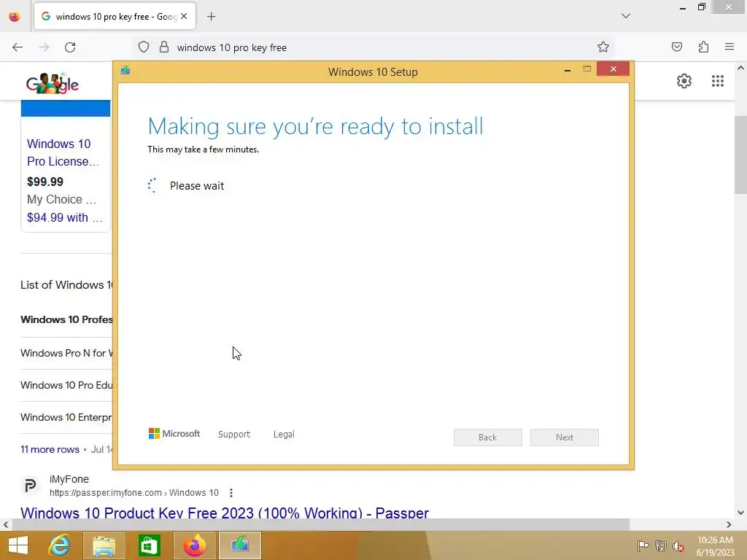Open the network tray icon
Screen dimensions: 747x560
coord(661,545)
